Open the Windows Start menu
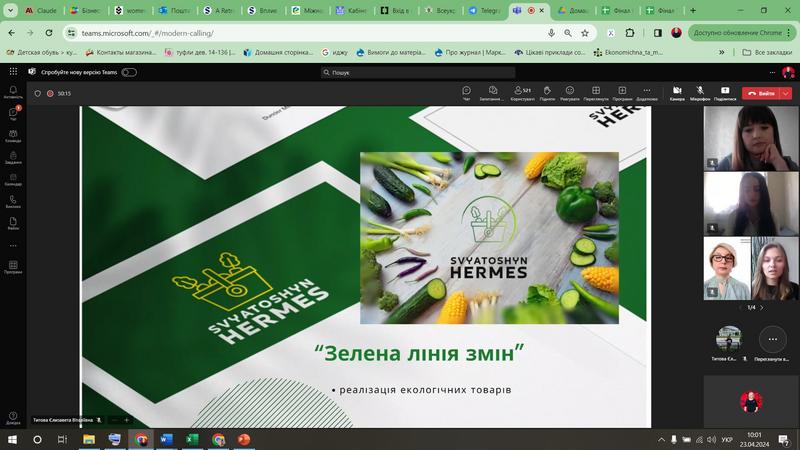Image resolution: width=800 pixels, height=450 pixels. pos(12,439)
